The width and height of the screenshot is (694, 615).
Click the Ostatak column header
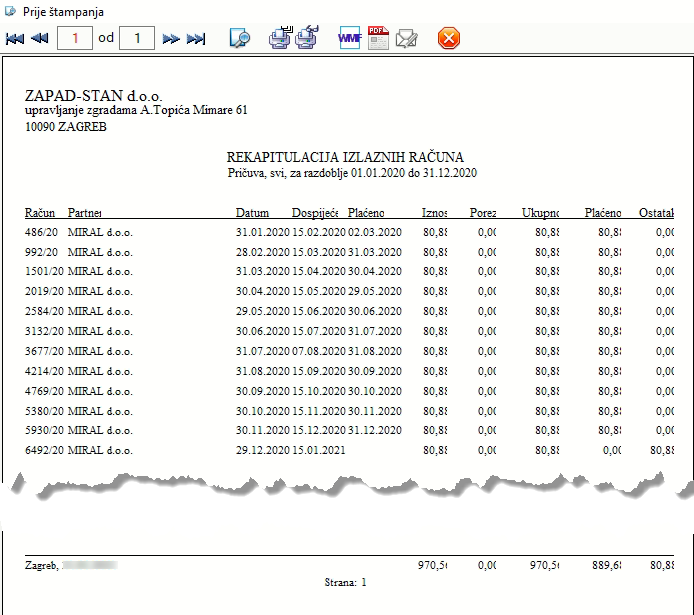click(656, 213)
